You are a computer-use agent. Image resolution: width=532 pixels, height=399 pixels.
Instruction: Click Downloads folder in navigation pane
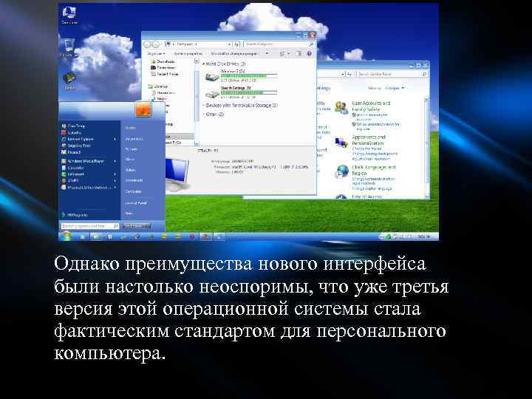pyautogui.click(x=163, y=62)
